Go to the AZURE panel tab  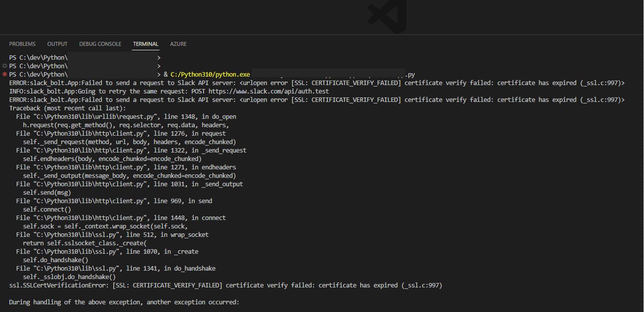178,44
